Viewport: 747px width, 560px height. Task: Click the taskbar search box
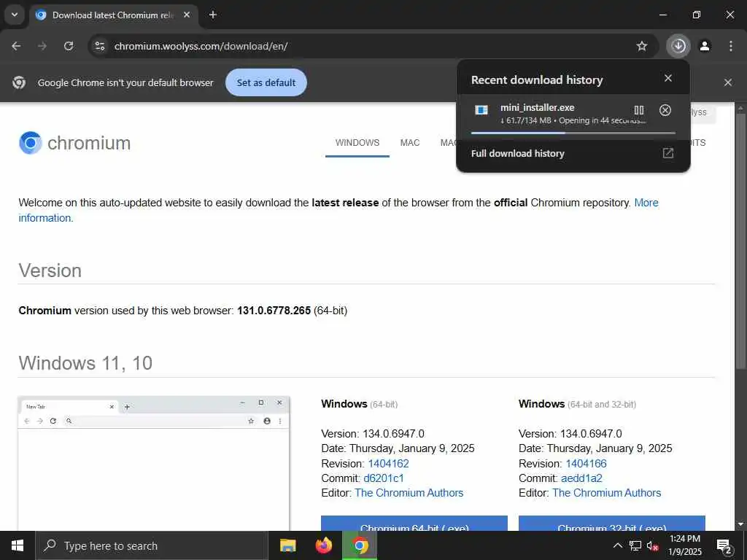click(152, 545)
